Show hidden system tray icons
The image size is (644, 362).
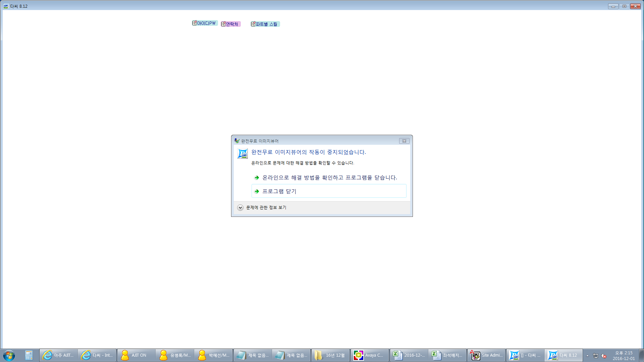(x=587, y=356)
